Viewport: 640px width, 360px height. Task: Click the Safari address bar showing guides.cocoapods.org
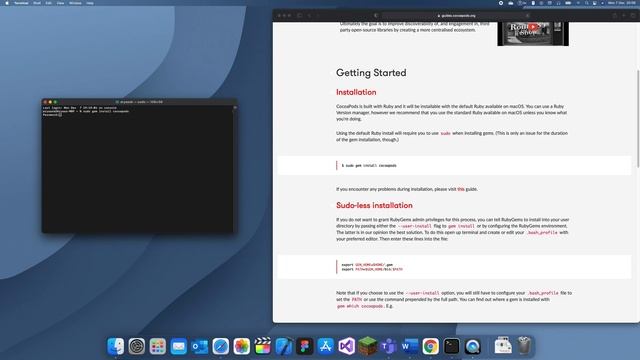coord(456,16)
